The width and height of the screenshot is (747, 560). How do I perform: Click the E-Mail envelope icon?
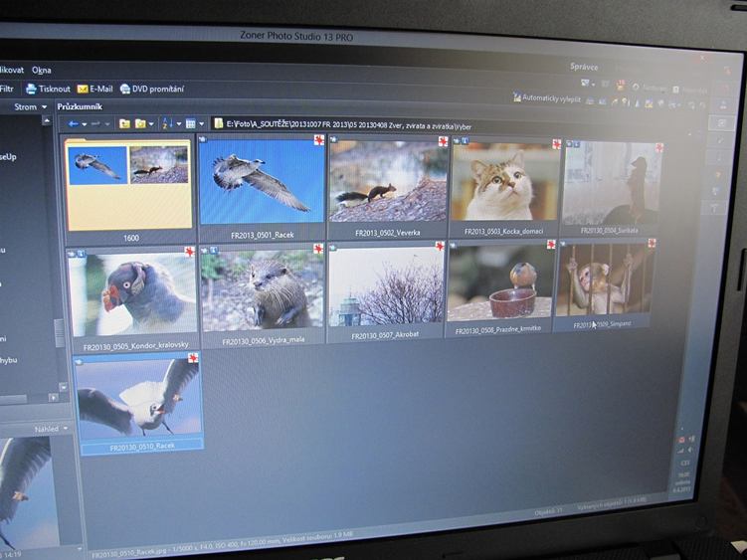click(83, 89)
